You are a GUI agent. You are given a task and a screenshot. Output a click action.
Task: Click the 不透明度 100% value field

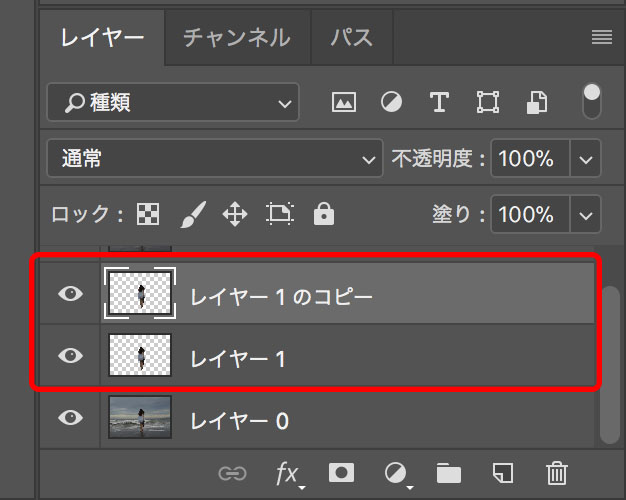pos(530,159)
